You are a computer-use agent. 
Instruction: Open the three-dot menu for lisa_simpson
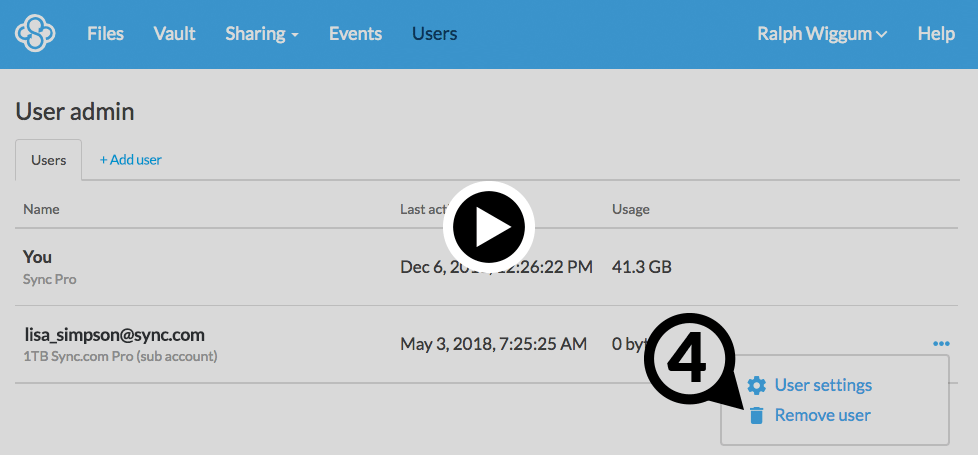[x=940, y=344]
